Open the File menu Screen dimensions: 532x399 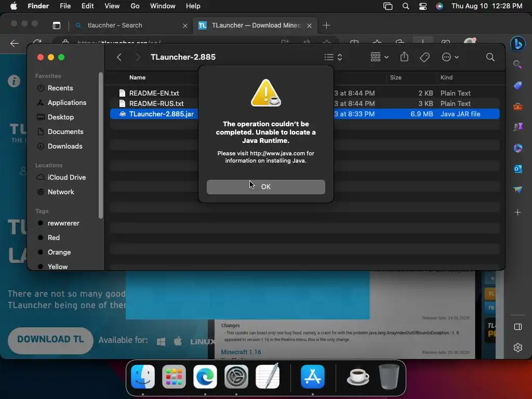[x=65, y=6]
